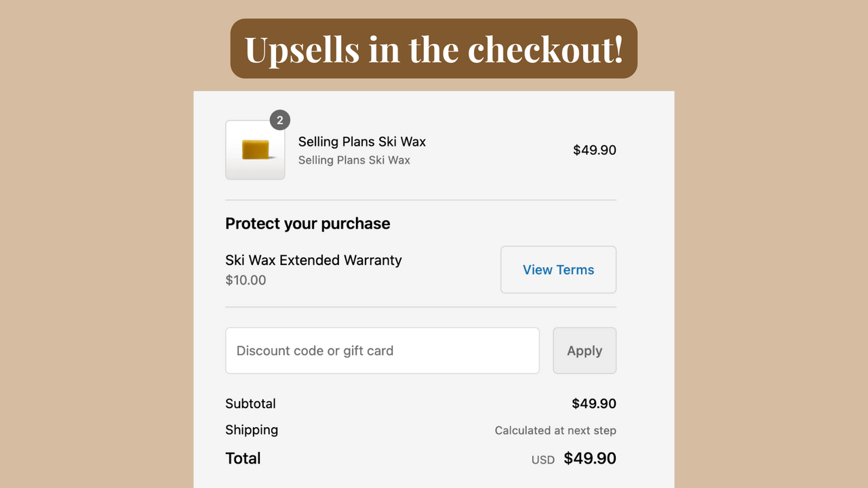Click the Upsells in the checkout banner
868x488 pixels.
[433, 48]
